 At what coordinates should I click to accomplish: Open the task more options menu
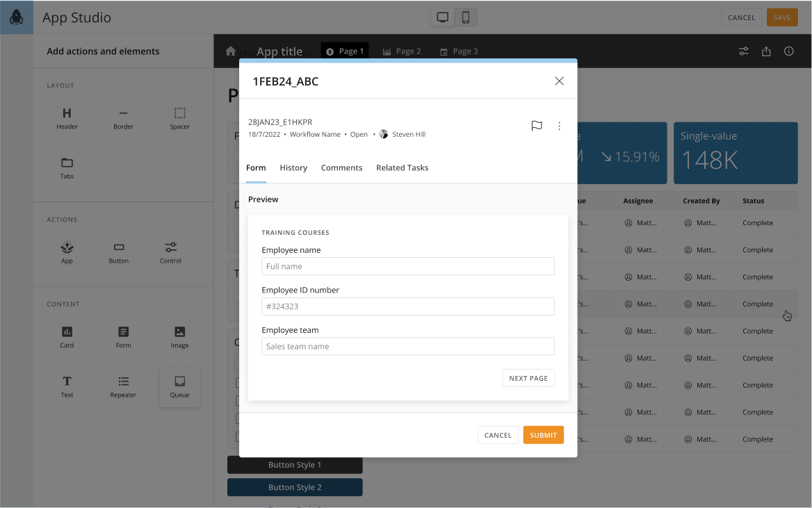click(559, 126)
